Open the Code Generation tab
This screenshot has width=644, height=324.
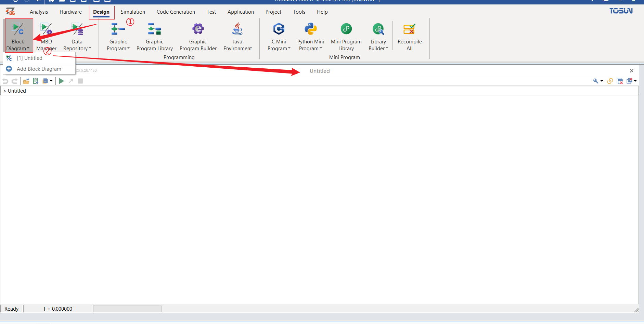pos(176,12)
